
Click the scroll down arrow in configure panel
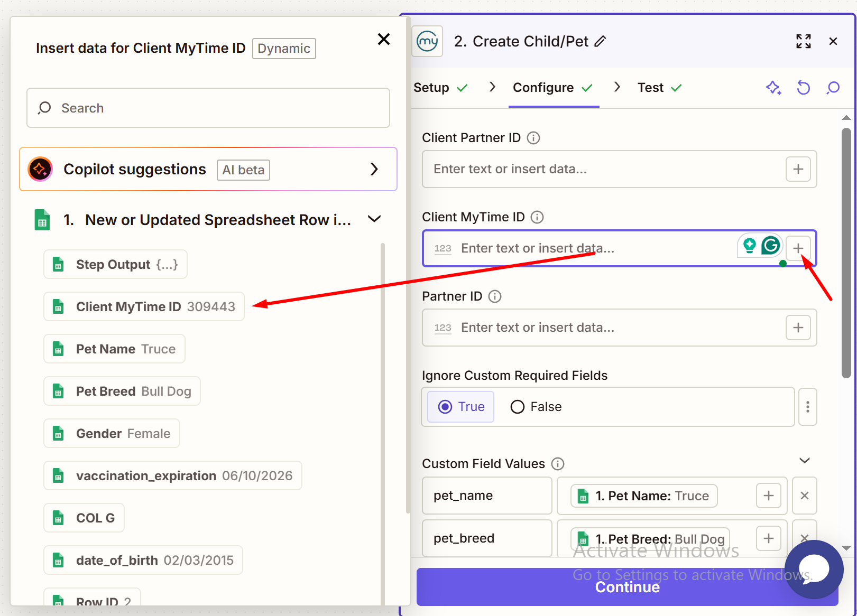click(846, 548)
